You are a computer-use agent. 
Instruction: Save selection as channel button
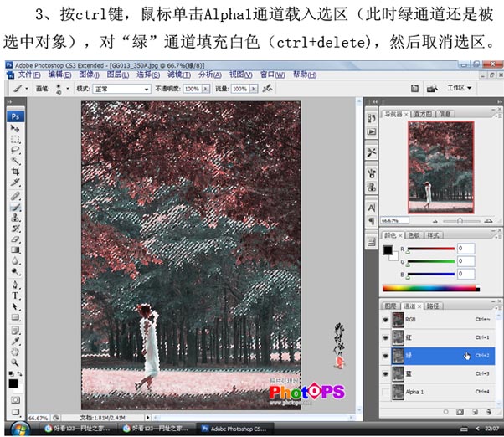point(460,412)
